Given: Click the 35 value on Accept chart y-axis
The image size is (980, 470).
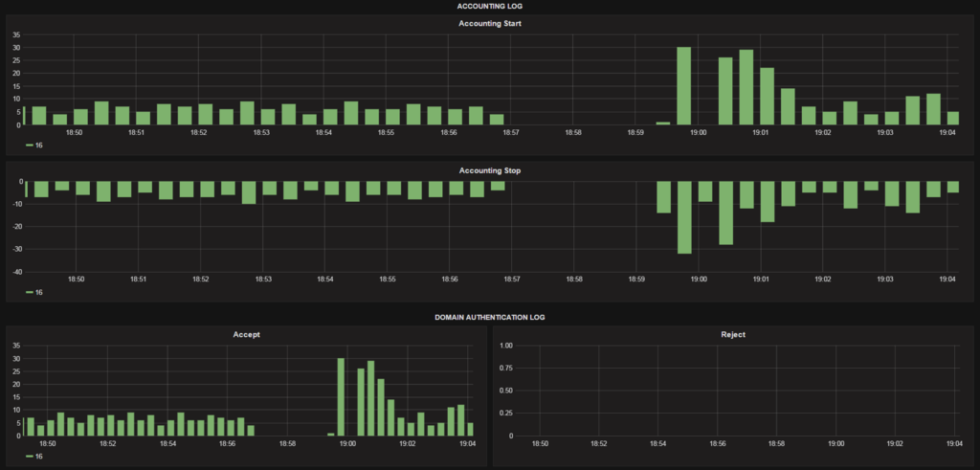Looking at the screenshot, I should tap(17, 346).
